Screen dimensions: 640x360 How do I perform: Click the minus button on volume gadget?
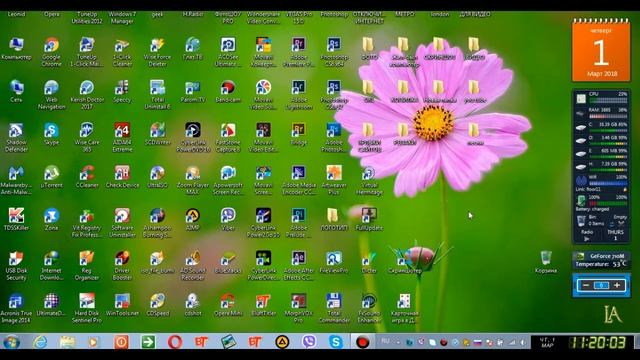click(x=586, y=285)
